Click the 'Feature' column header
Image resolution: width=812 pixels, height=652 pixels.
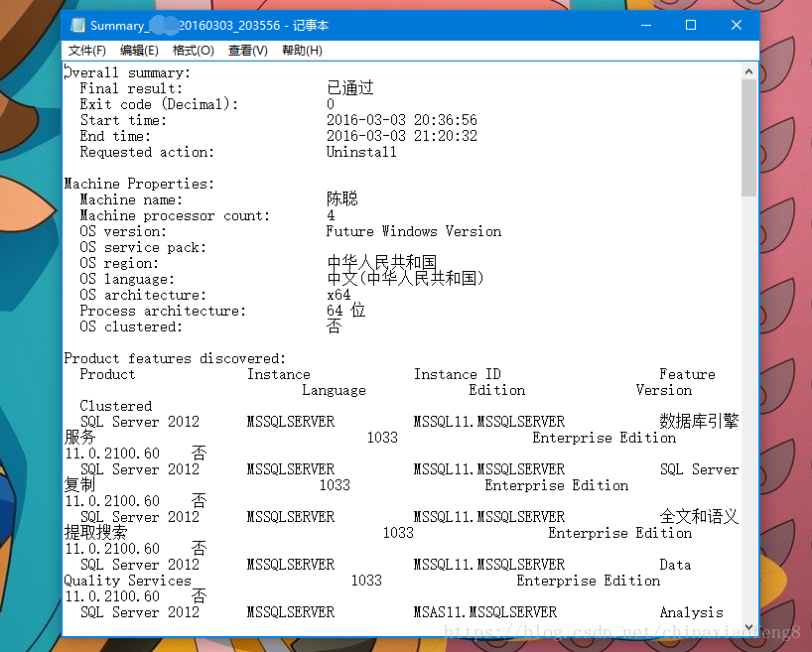click(687, 374)
